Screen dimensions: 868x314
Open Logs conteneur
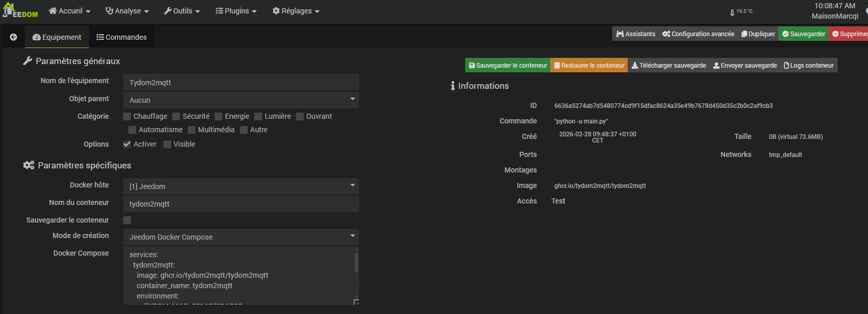[808, 66]
